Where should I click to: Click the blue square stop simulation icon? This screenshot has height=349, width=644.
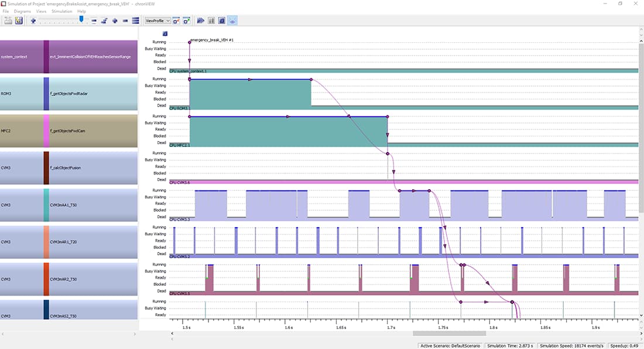click(x=222, y=20)
